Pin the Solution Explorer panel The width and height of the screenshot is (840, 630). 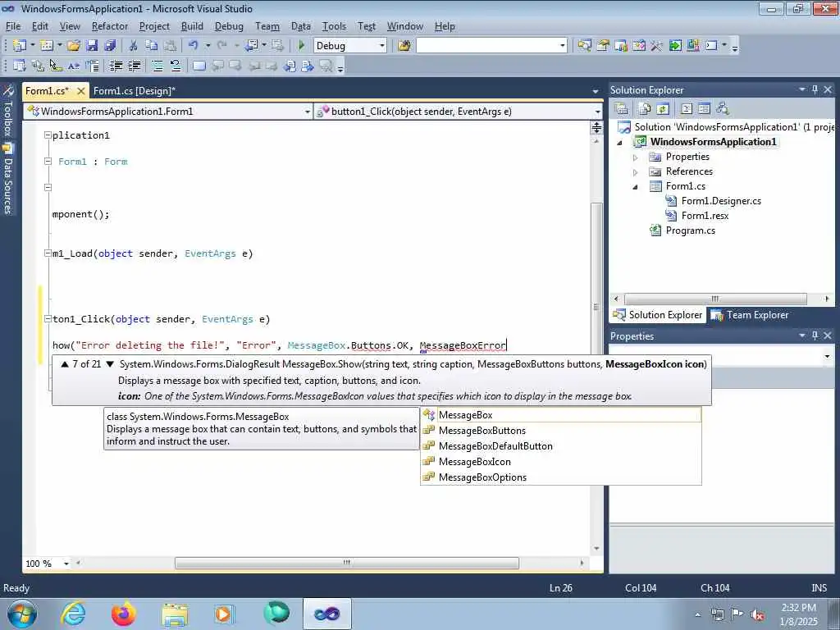815,89
